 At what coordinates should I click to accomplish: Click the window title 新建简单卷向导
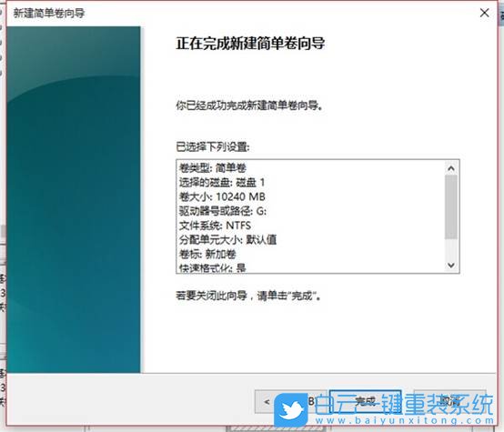pyautogui.click(x=49, y=13)
